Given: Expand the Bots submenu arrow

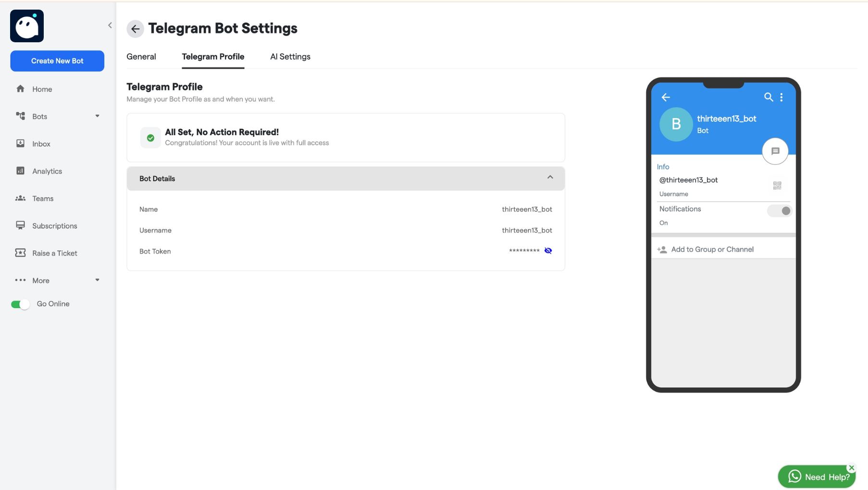Looking at the screenshot, I should click(97, 116).
